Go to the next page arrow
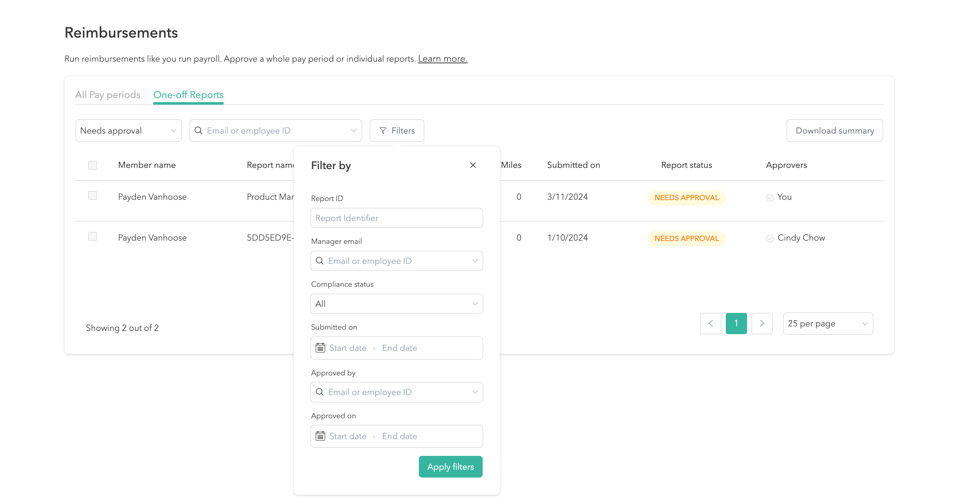This screenshot has width=980, height=500. [762, 324]
